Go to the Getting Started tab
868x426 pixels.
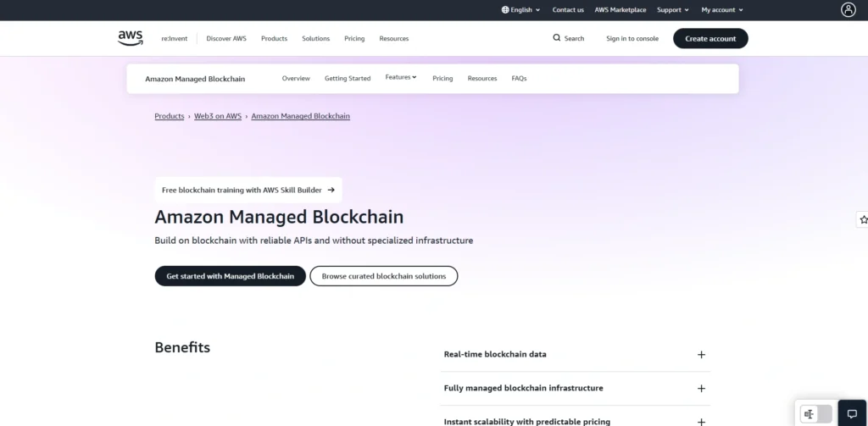(347, 79)
